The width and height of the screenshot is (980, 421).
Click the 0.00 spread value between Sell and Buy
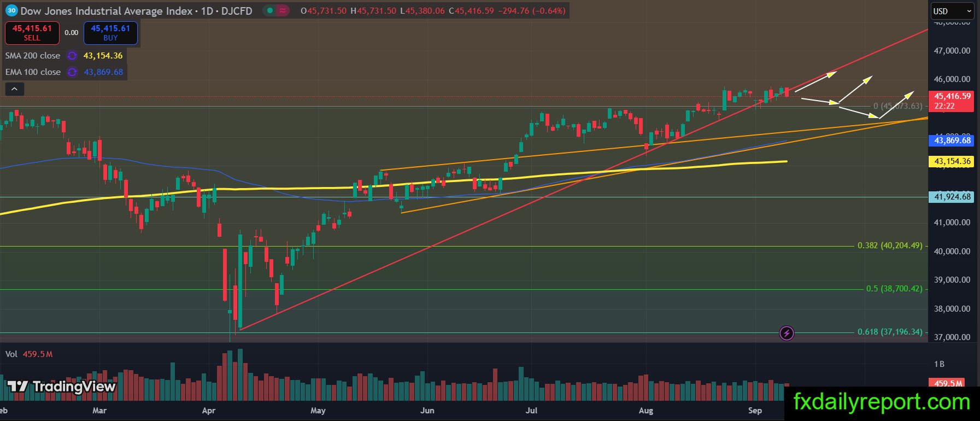pos(72,33)
